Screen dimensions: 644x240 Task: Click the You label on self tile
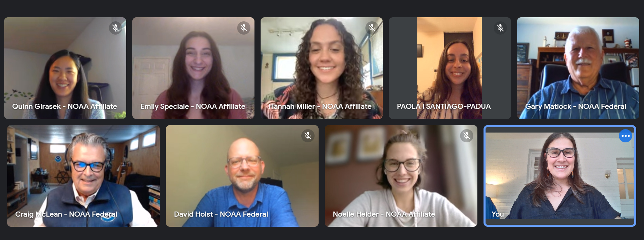tap(497, 214)
